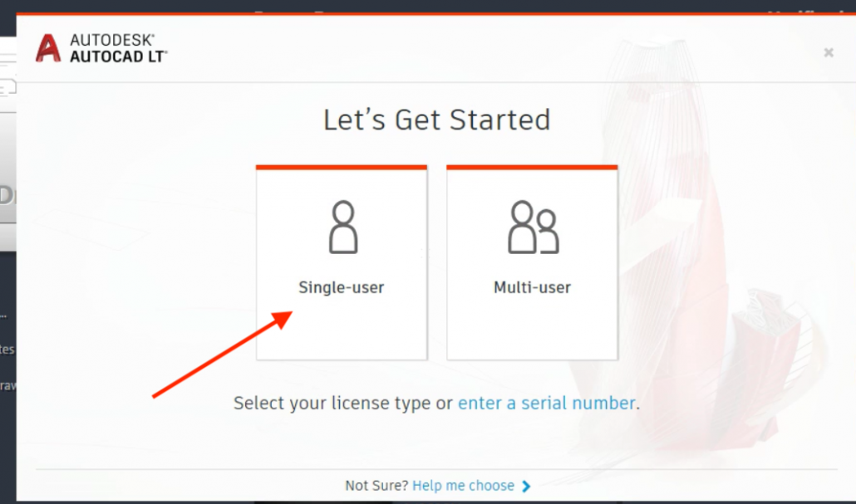The width and height of the screenshot is (856, 504).
Task: Click the AUTODESK AUTOCAD LT product name
Action: (119, 48)
